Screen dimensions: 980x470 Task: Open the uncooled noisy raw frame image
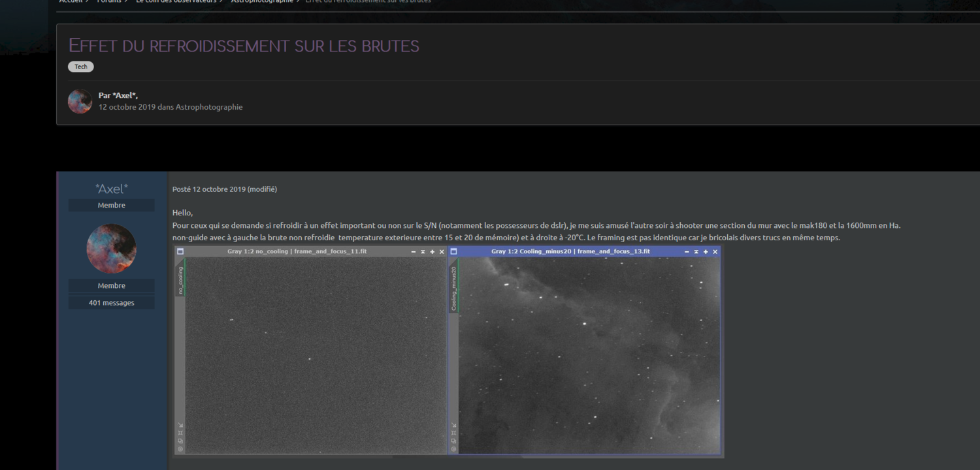(316, 355)
